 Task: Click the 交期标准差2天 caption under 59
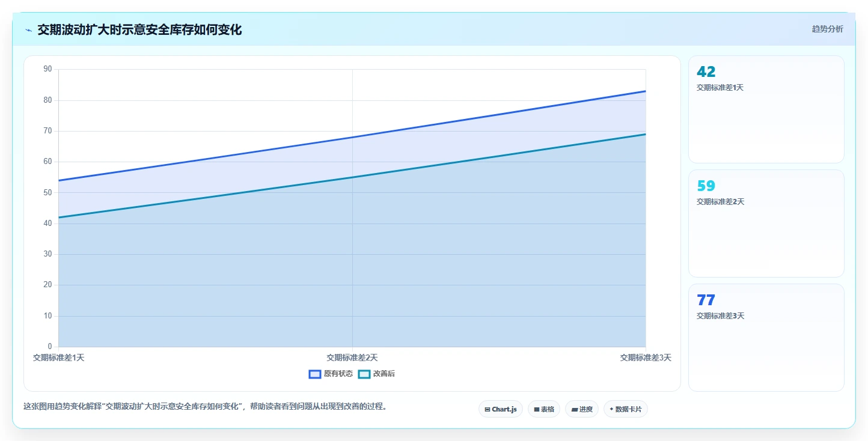(x=720, y=202)
